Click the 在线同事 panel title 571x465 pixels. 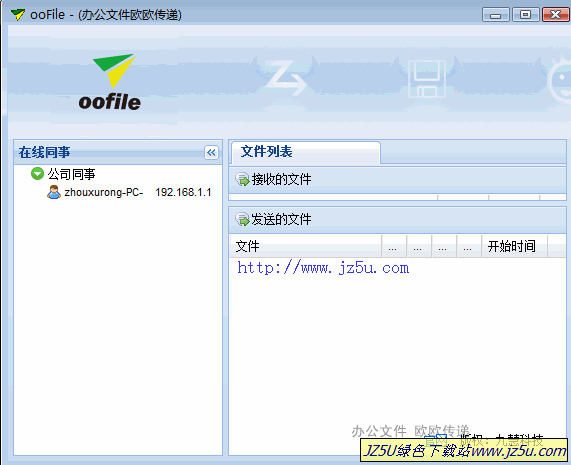(44, 152)
